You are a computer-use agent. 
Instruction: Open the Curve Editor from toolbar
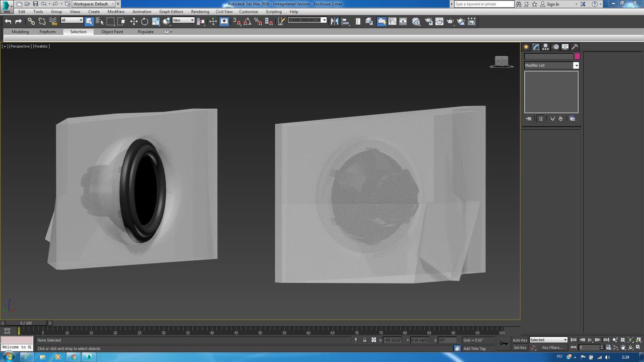point(392,21)
